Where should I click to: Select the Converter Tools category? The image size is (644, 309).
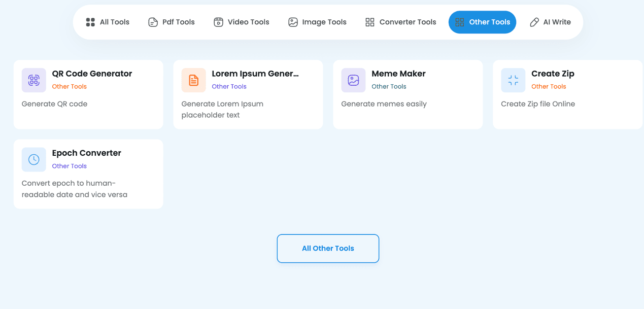click(400, 22)
